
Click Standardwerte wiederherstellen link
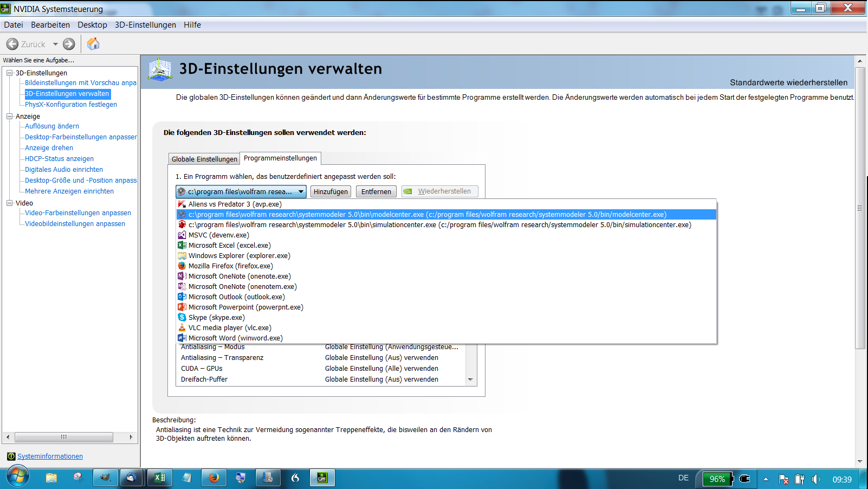pos(788,82)
